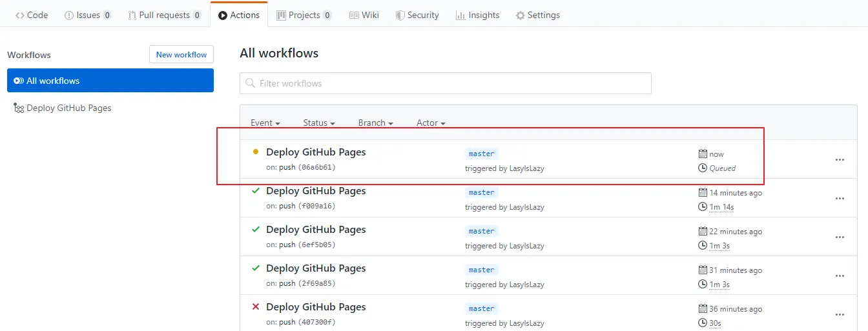Click calendar icon beside '14 minutes ago'
The width and height of the screenshot is (868, 331).
[703, 192]
